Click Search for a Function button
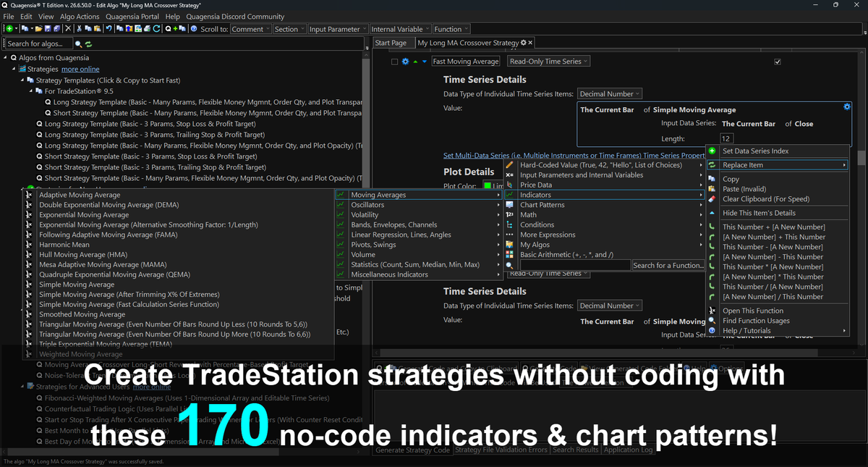 pyautogui.click(x=668, y=266)
